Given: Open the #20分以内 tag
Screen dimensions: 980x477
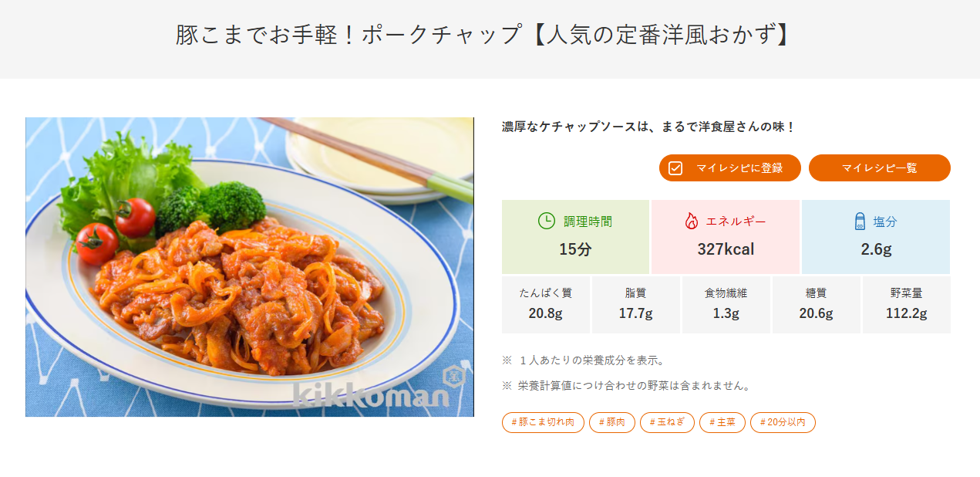Looking at the screenshot, I should pos(783,422).
